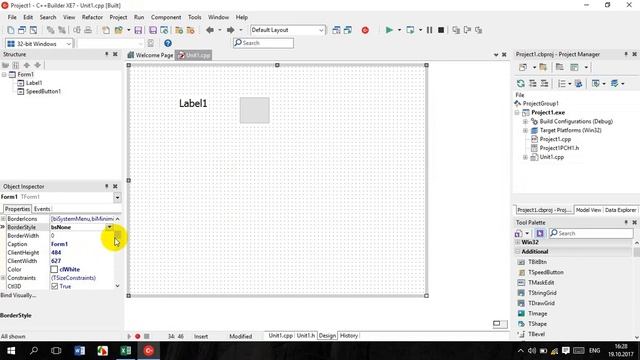
Task: Click the Bind Visually... link
Action: [18, 295]
